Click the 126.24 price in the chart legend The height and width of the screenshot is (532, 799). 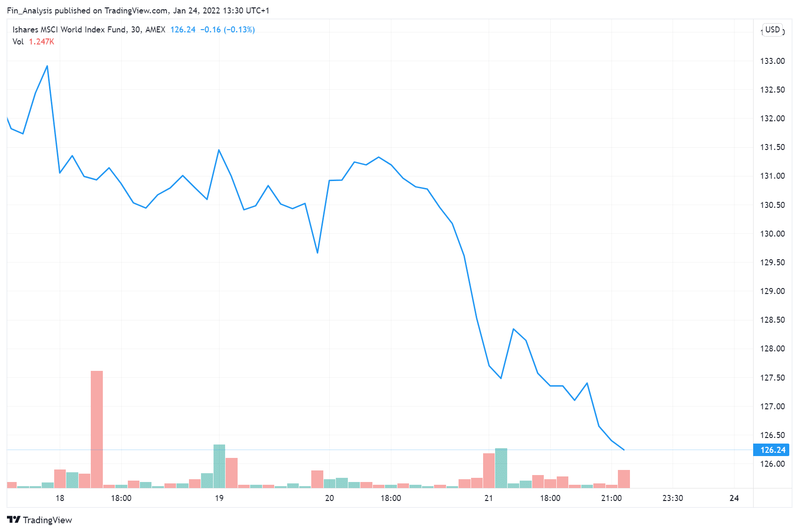[183, 30]
